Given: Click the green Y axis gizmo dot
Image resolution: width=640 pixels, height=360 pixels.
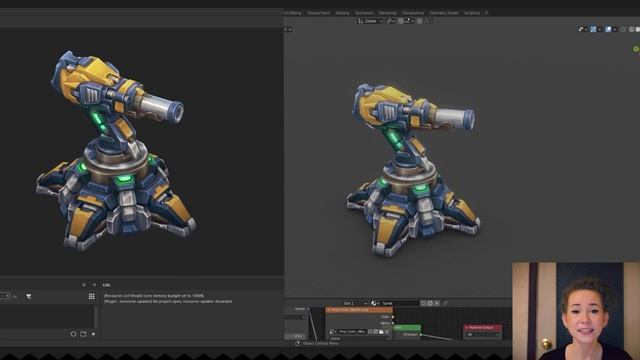Looking at the screenshot, I should [636, 49].
